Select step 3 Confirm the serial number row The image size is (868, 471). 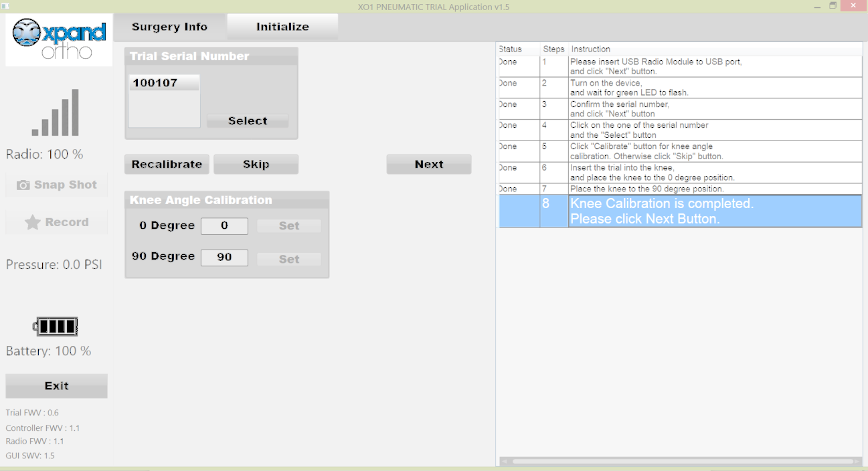coord(680,109)
